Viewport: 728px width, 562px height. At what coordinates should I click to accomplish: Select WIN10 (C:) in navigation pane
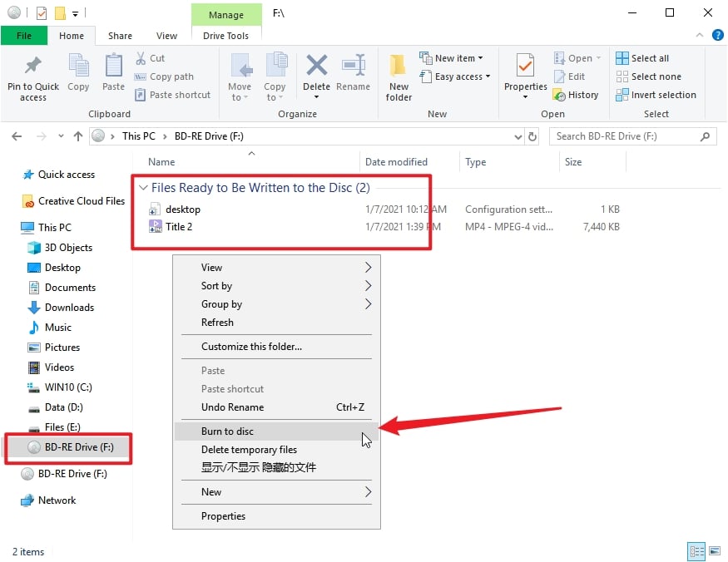(69, 387)
